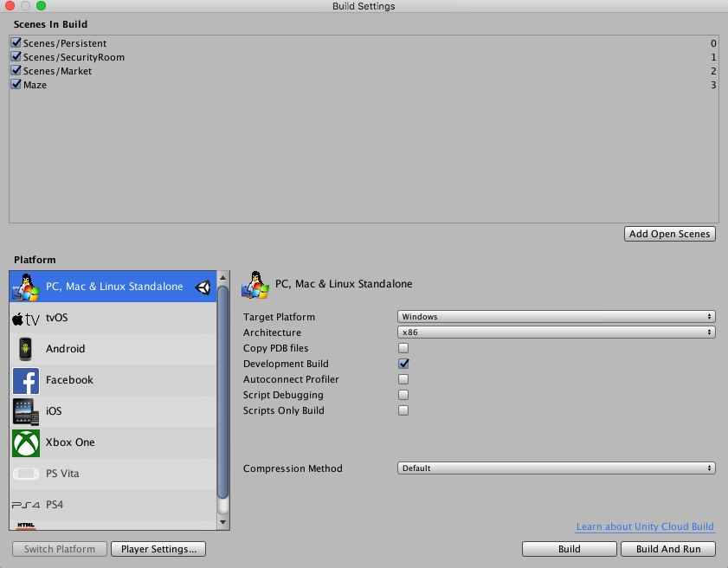Open the Target Platform dropdown
This screenshot has width=728, height=568.
point(557,317)
